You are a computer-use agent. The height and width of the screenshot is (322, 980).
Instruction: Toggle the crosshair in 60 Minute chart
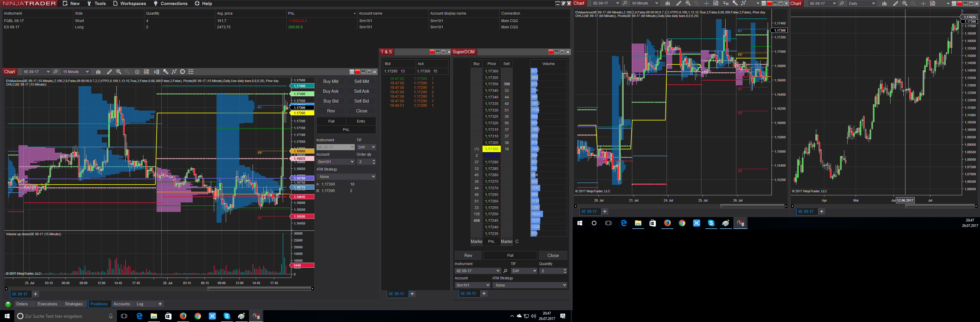707,3
